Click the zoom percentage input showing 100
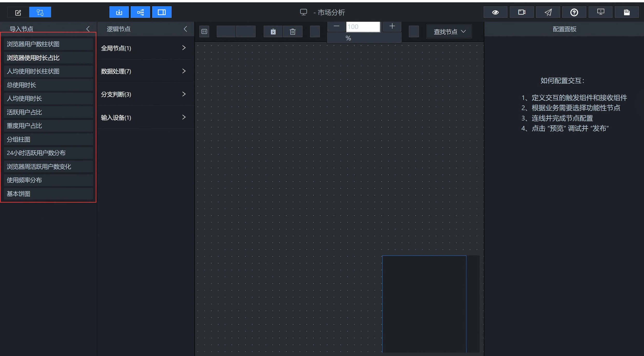The height and width of the screenshot is (356, 644). pyautogui.click(x=363, y=27)
